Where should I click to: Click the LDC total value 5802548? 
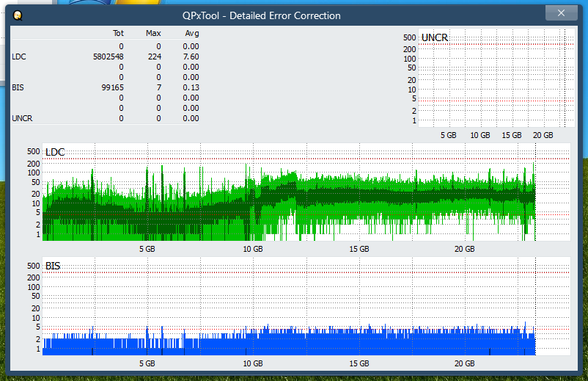(108, 57)
